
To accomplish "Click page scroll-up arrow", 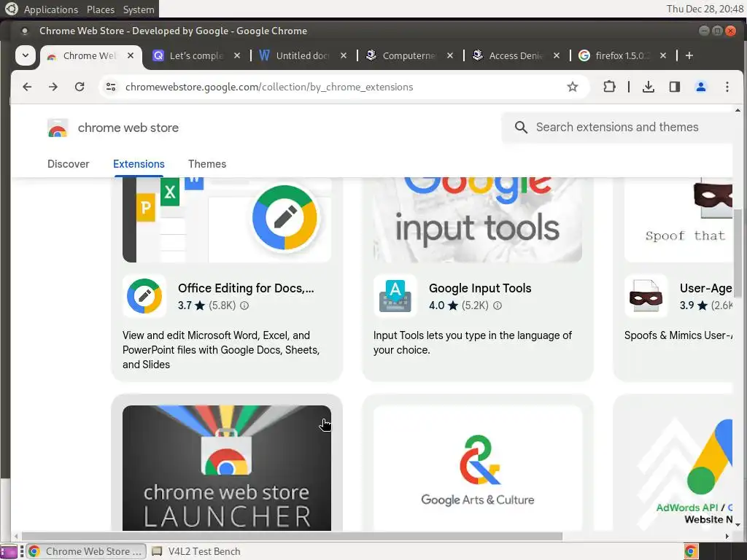I will [x=738, y=111].
